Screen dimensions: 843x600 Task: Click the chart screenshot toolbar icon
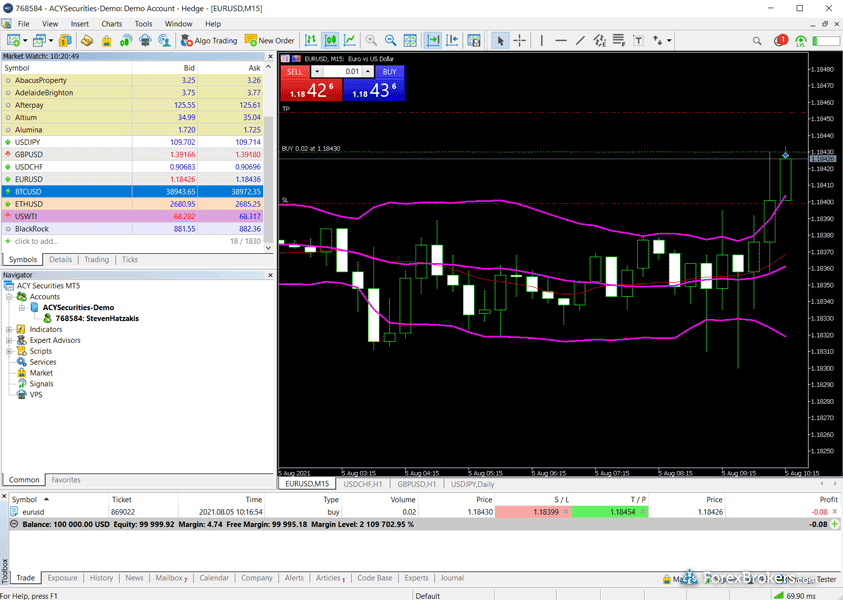pos(474,40)
